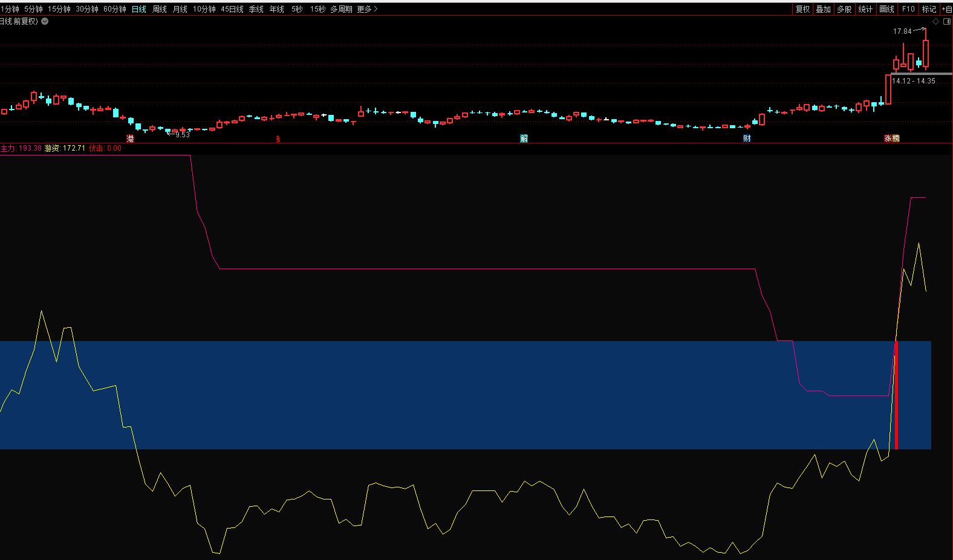Open the 复权 adjustment menu
Viewport: 953px width, 560px height.
[x=802, y=9]
